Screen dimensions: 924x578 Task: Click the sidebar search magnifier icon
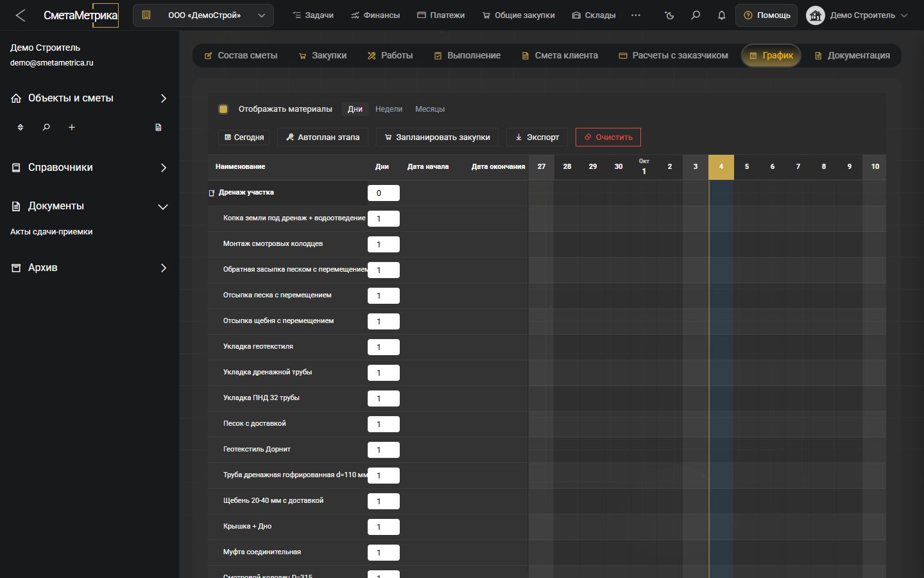[46, 127]
